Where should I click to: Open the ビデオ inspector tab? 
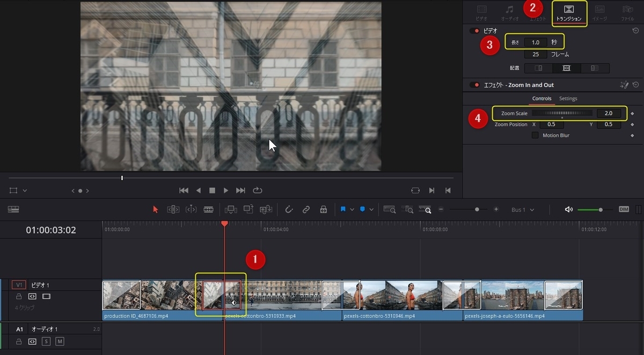(482, 13)
